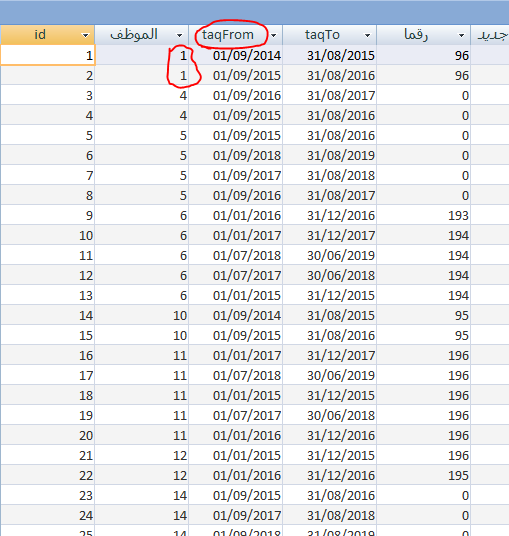Click الموظف cell in row with id 3

[x=142, y=95]
